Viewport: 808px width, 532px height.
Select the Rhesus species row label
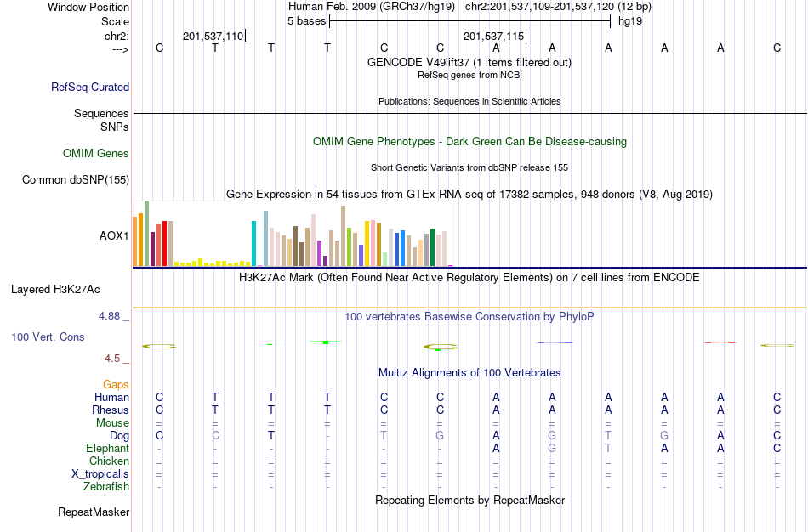click(111, 410)
